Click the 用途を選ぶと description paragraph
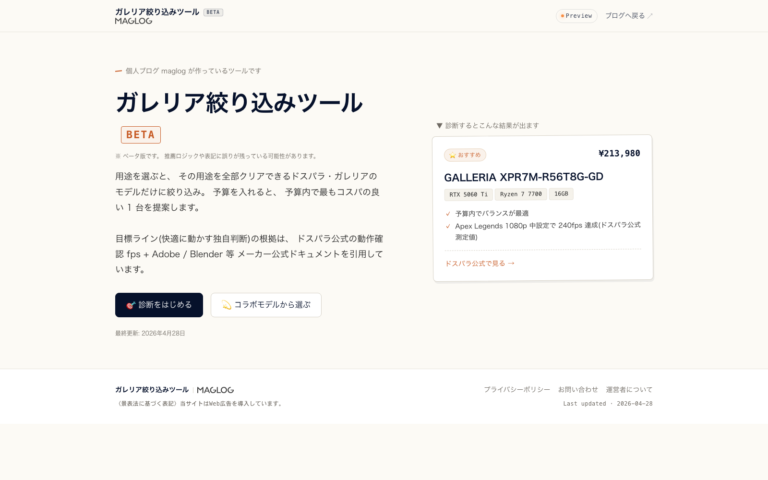 (247, 192)
